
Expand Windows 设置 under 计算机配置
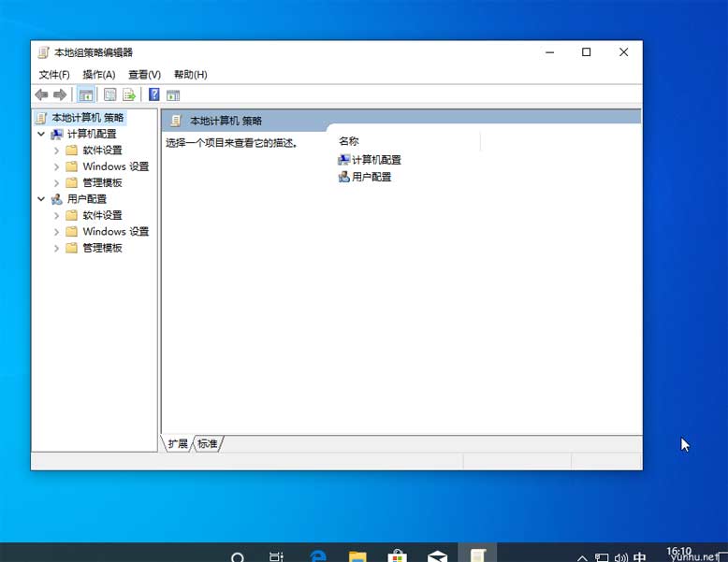point(56,166)
